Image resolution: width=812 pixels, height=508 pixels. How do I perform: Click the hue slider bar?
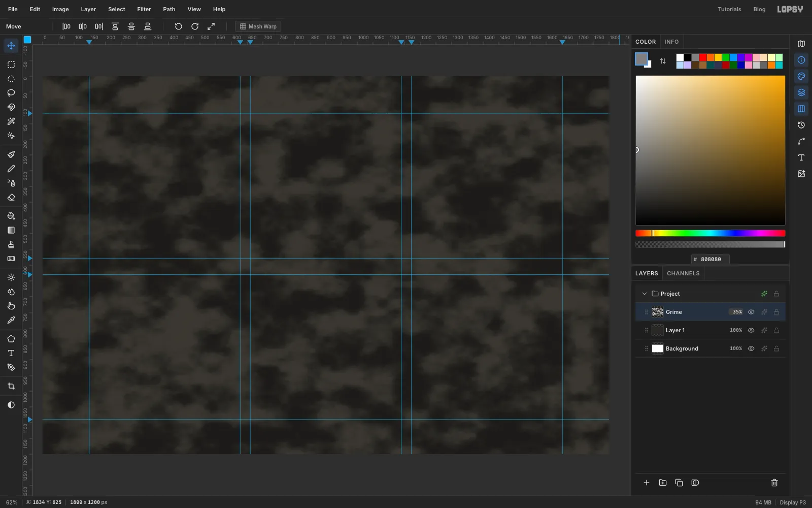coord(710,233)
